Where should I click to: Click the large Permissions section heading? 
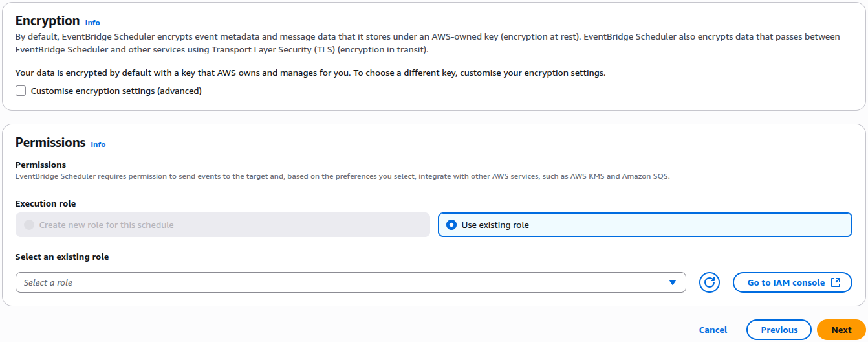click(x=50, y=142)
